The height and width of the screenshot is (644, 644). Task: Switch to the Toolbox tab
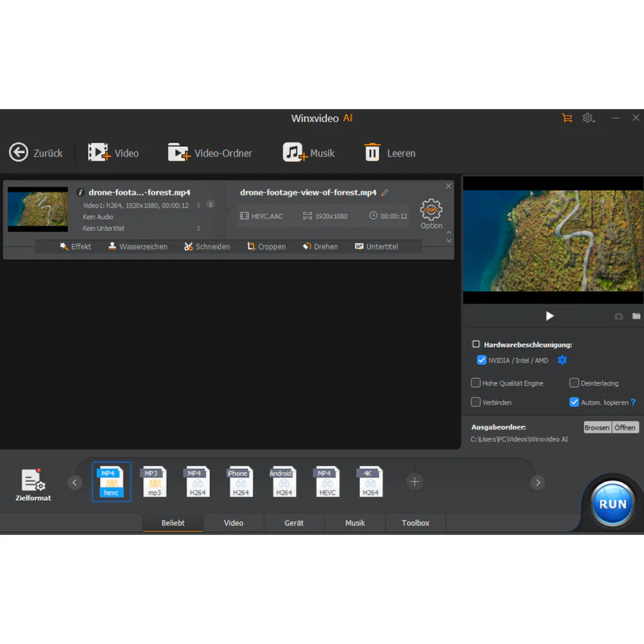tap(415, 523)
